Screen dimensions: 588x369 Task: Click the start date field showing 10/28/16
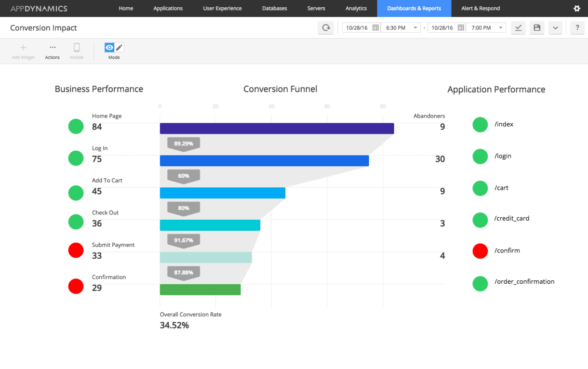[356, 28]
